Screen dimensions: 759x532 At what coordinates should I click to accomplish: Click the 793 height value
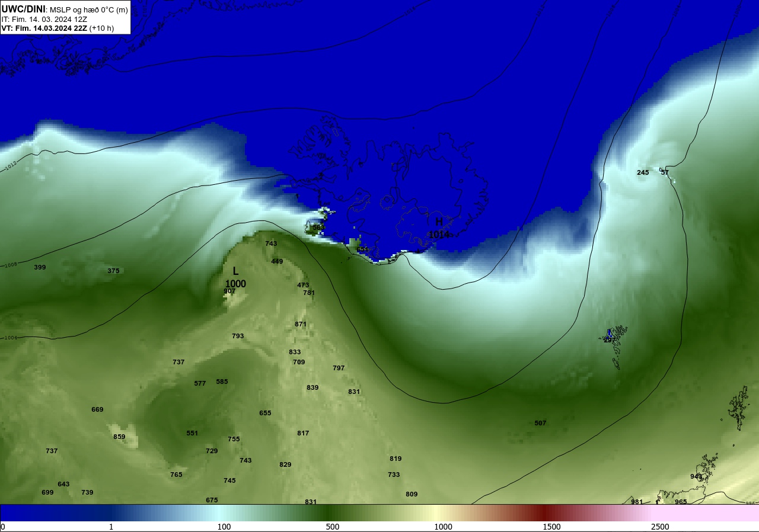[x=238, y=336]
